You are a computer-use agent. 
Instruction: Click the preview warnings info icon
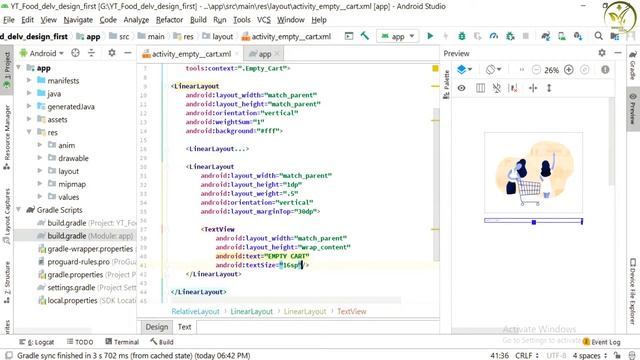coord(605,70)
